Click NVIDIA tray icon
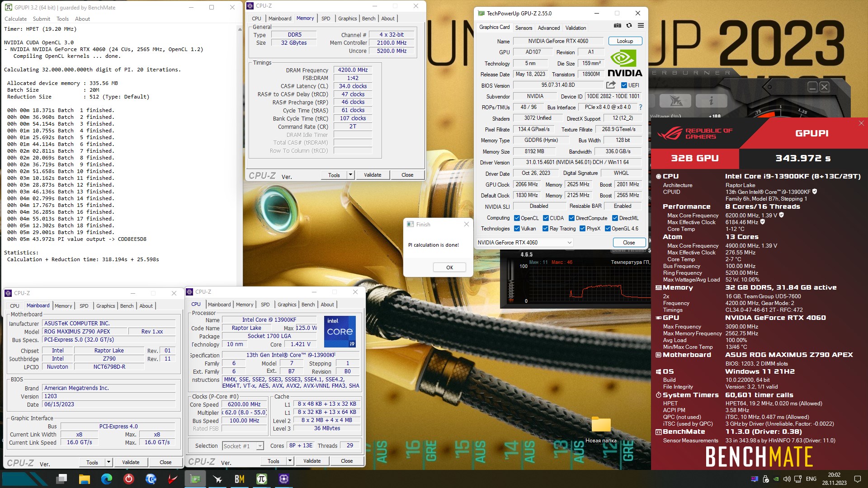Image resolution: width=868 pixels, height=488 pixels. tap(776, 479)
